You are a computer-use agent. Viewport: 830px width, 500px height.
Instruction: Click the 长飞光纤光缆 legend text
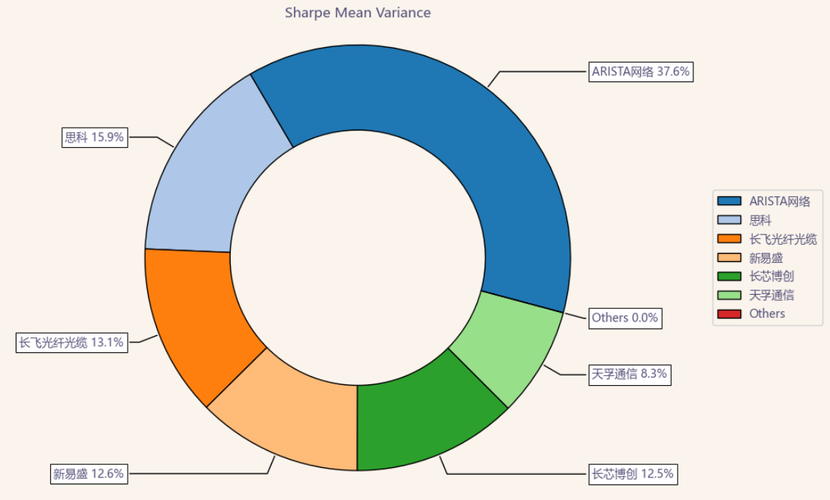pyautogui.click(x=783, y=239)
